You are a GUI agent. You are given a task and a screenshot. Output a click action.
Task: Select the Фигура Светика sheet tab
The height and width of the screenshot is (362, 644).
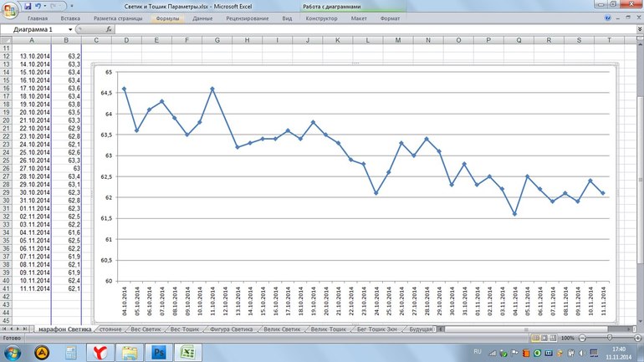point(230,329)
